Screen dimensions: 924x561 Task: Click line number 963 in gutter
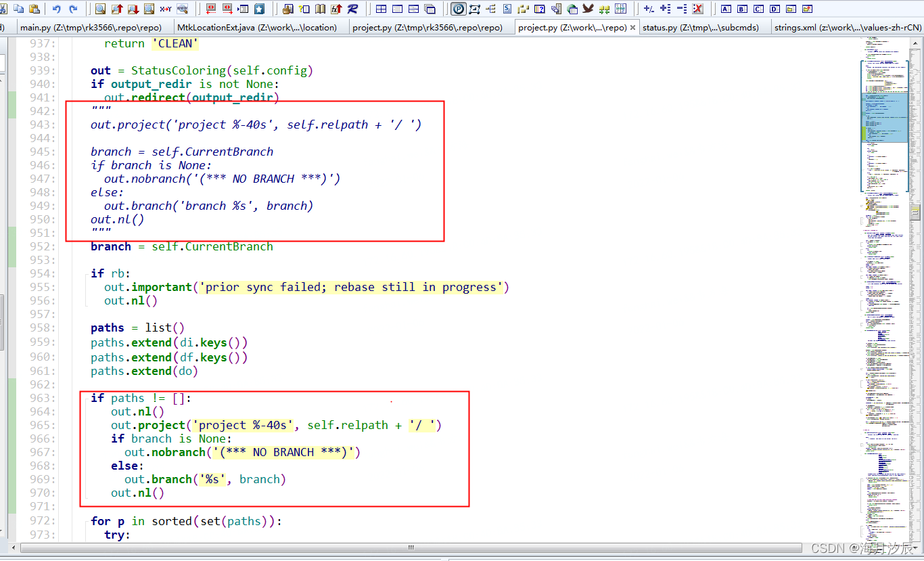(43, 398)
